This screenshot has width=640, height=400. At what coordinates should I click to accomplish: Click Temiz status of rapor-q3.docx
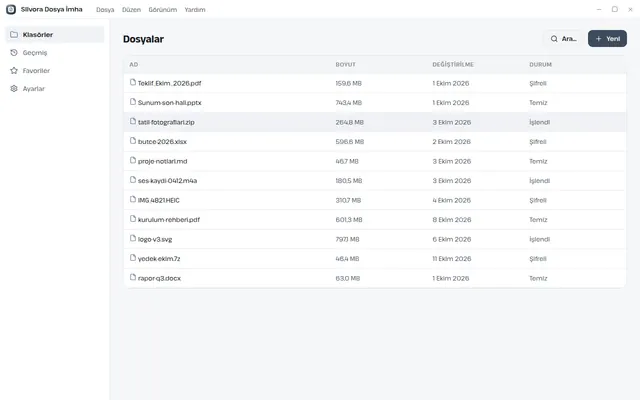(x=538, y=278)
